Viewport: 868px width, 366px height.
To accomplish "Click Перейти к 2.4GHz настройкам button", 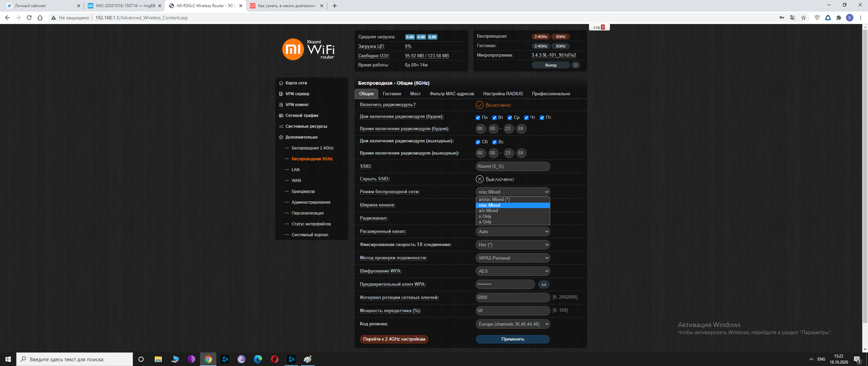I will tap(394, 339).
